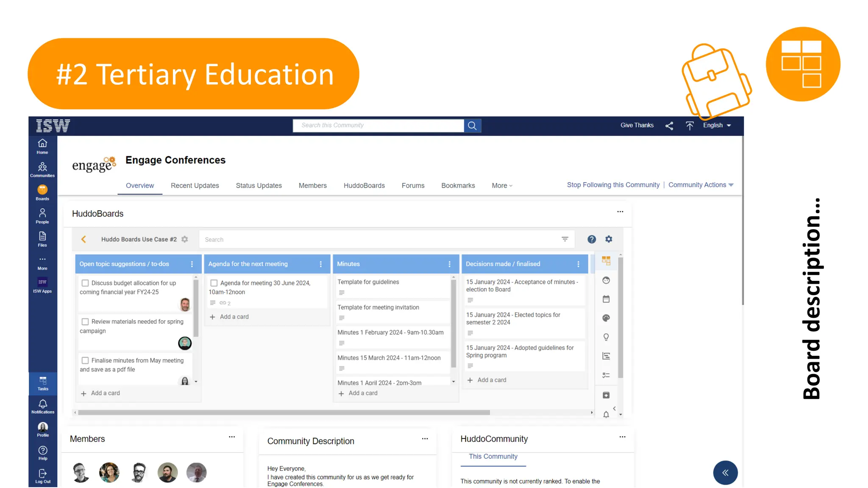Viewport: 868px width, 488px height.
Task: Check 'Discuss budget allocation' card checkbox
Action: coord(85,283)
